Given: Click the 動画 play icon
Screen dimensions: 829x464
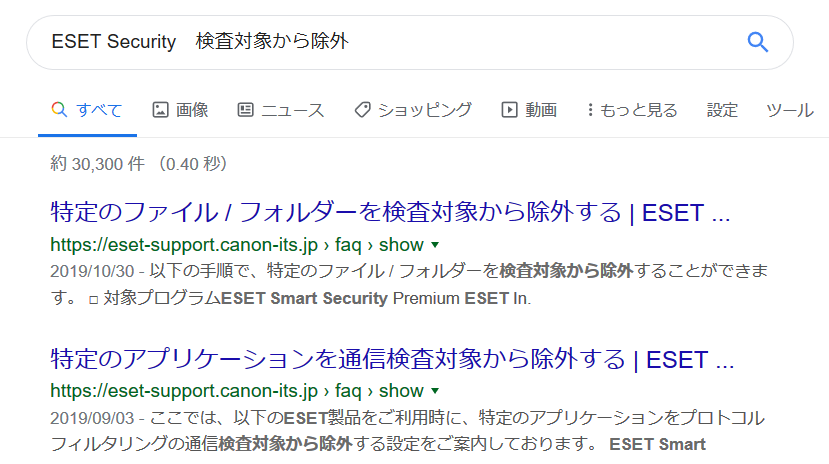Looking at the screenshot, I should tap(509, 110).
